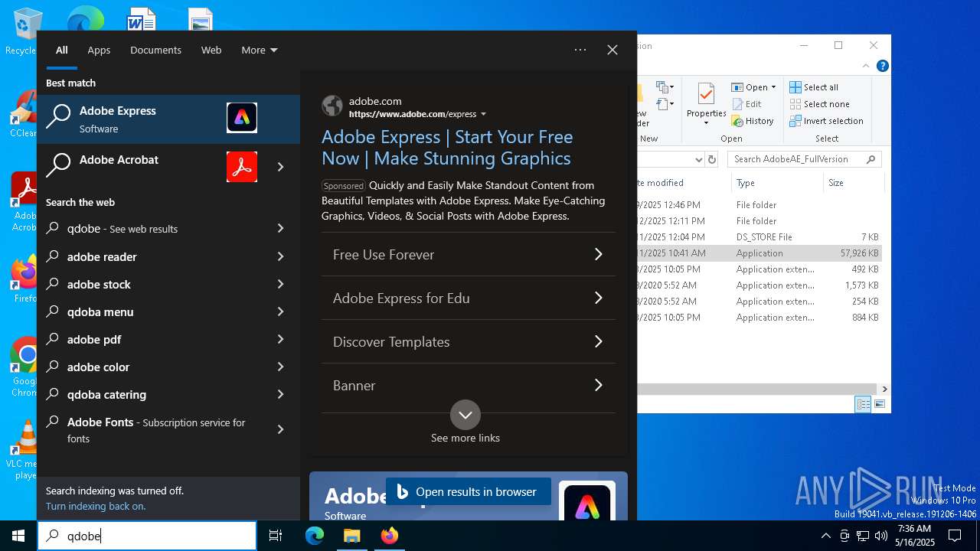Switch Explorer to details view icon
This screenshot has height=551, width=980.
click(x=863, y=404)
